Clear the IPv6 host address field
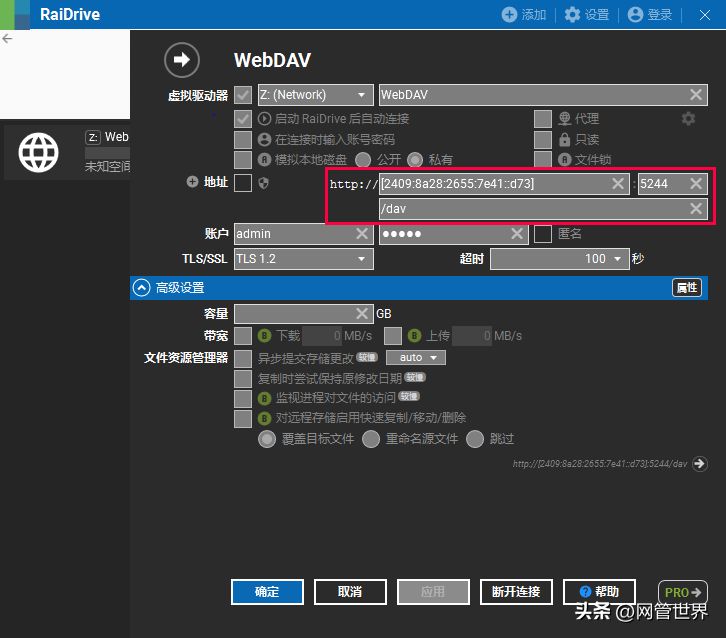Image resolution: width=726 pixels, height=638 pixels. [618, 184]
